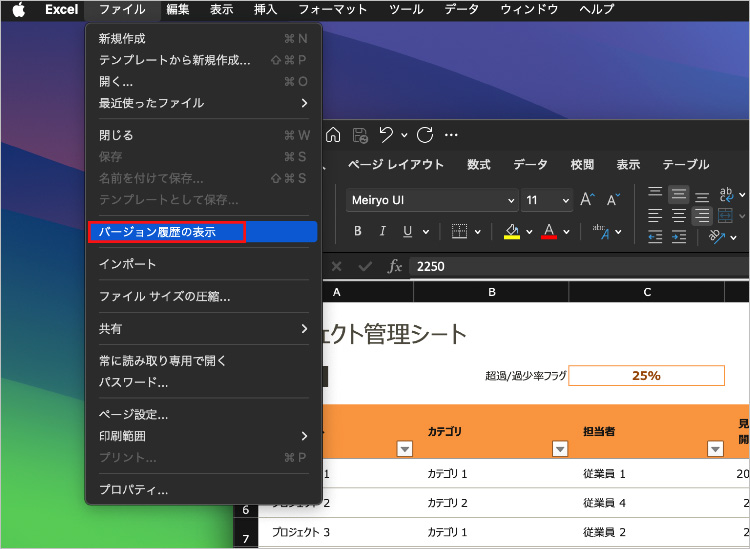Expand the Borders dropdown arrow
Screen dimensions: 750x549
[x=477, y=232]
